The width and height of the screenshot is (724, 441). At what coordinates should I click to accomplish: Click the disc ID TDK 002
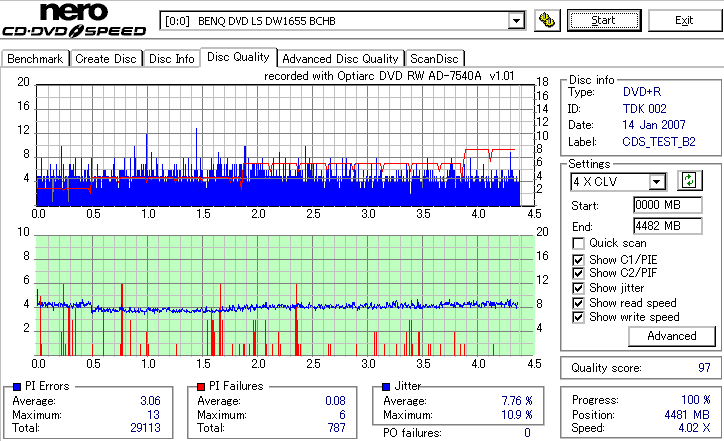(644, 109)
